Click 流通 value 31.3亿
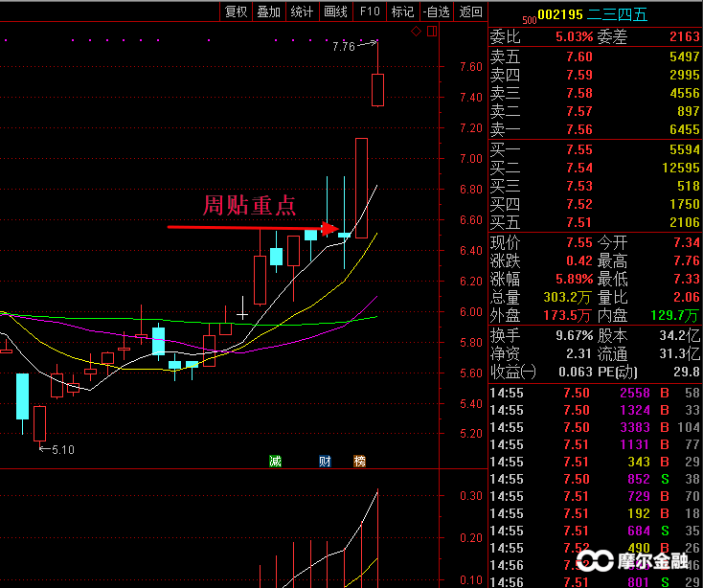The width and height of the screenshot is (703, 588). [x=680, y=353]
